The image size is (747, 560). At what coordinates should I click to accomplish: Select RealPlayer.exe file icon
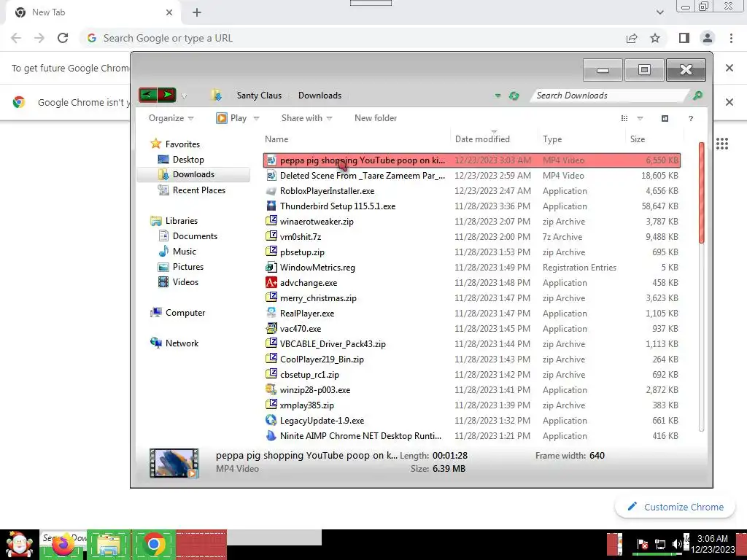pos(271,313)
